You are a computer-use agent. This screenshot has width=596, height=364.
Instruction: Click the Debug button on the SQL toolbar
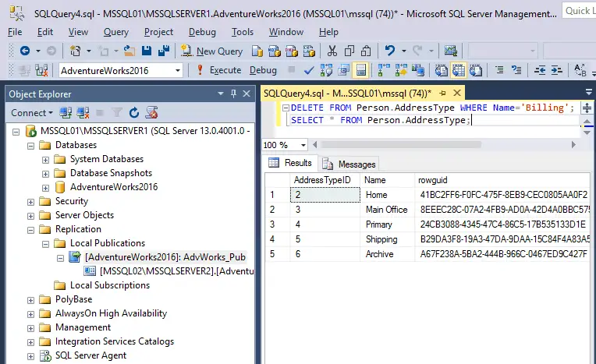coord(263,70)
